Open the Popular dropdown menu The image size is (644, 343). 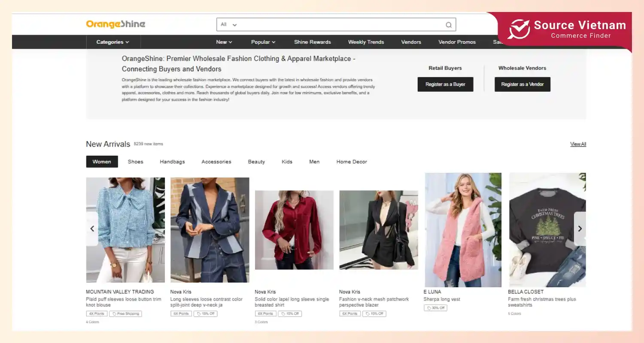click(263, 42)
